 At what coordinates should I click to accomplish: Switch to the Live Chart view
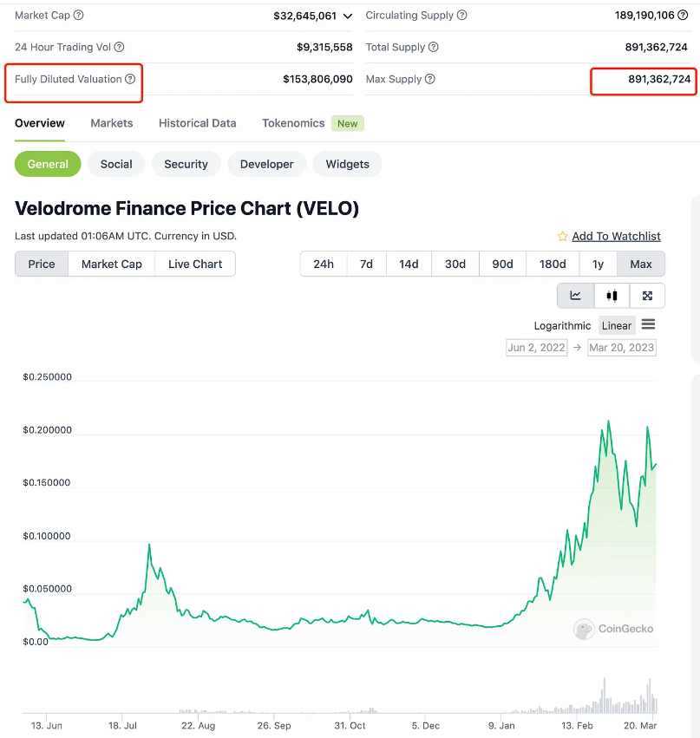point(194,264)
